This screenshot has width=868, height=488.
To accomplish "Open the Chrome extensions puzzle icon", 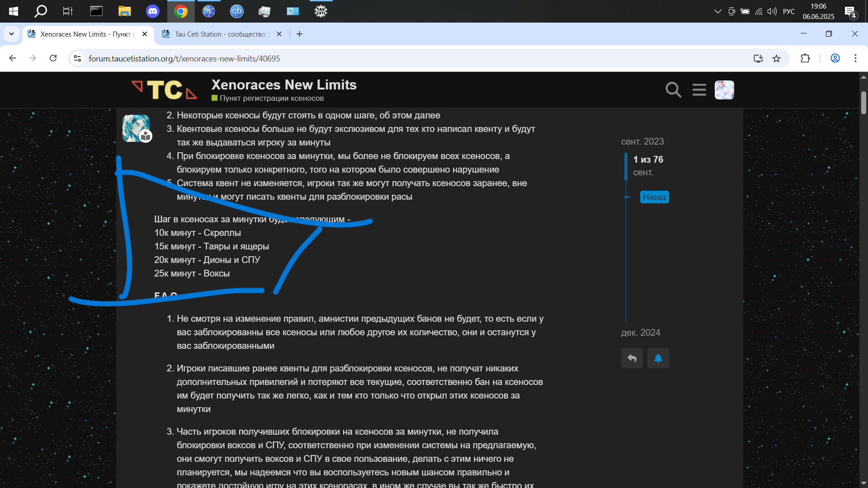I will pyautogui.click(x=805, y=59).
